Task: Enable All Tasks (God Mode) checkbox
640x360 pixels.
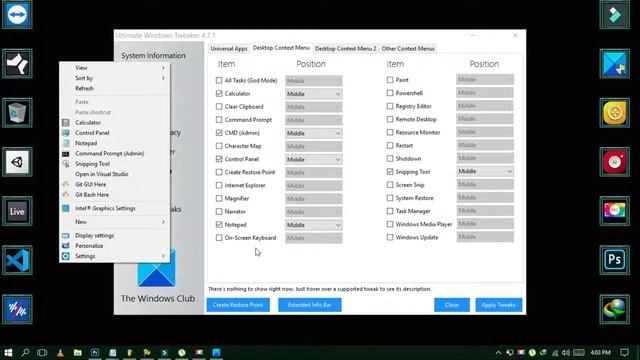Action: point(219,80)
